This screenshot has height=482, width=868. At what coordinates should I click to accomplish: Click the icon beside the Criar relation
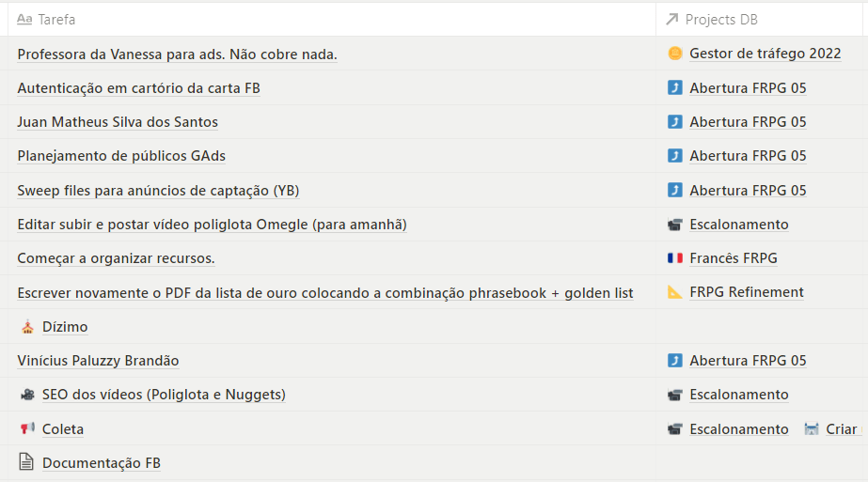(812, 428)
